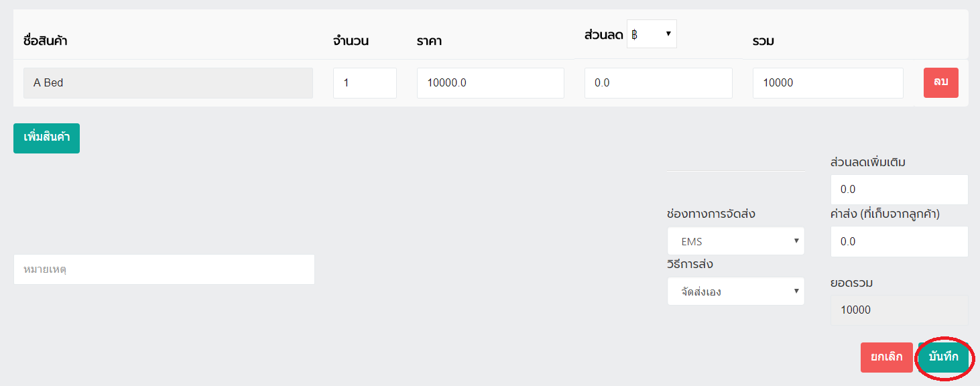Open the ส่วนลด currency type dropdown
Screen dimensions: 980x386
pyautogui.click(x=652, y=34)
